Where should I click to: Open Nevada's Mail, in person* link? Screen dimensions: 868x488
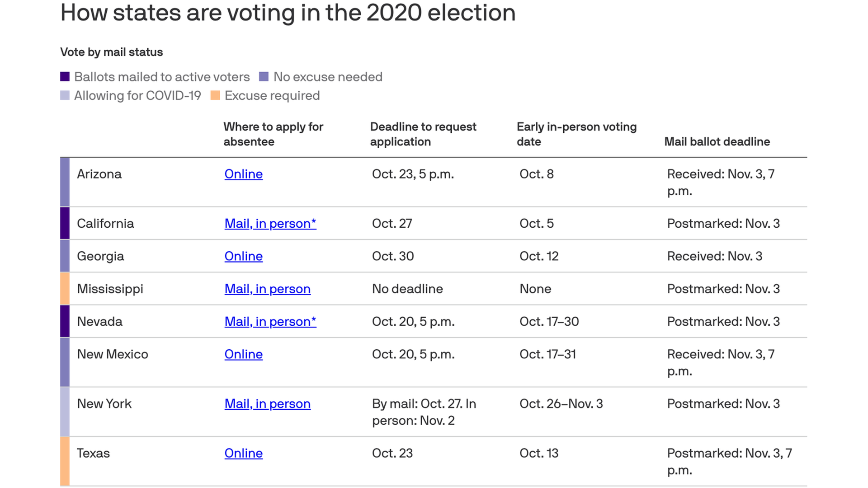tap(270, 321)
